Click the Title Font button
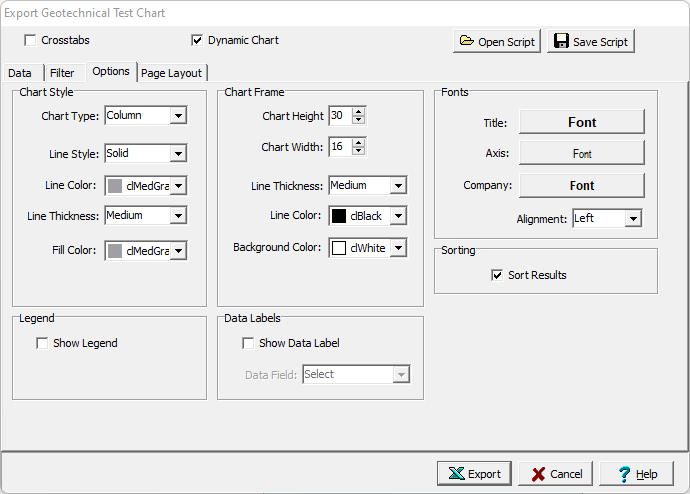Viewport: 690px width, 494px height. point(581,122)
